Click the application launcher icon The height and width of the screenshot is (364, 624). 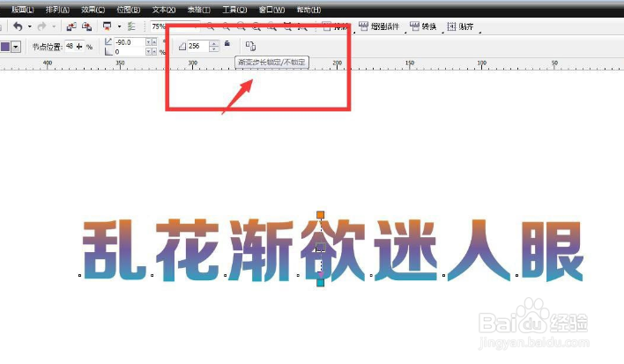point(107,26)
